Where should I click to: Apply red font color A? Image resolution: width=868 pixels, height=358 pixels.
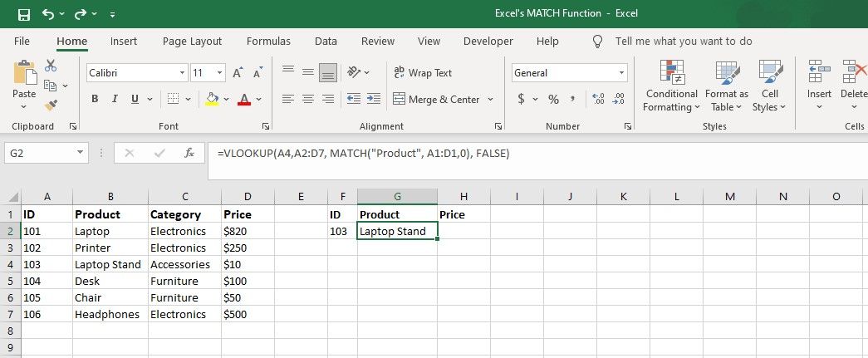244,99
